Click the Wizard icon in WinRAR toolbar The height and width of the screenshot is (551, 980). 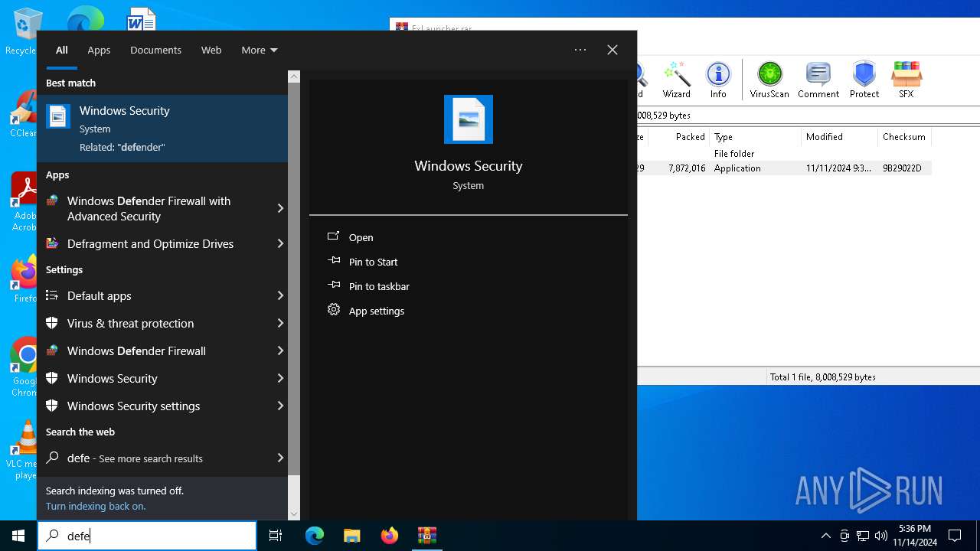click(677, 80)
